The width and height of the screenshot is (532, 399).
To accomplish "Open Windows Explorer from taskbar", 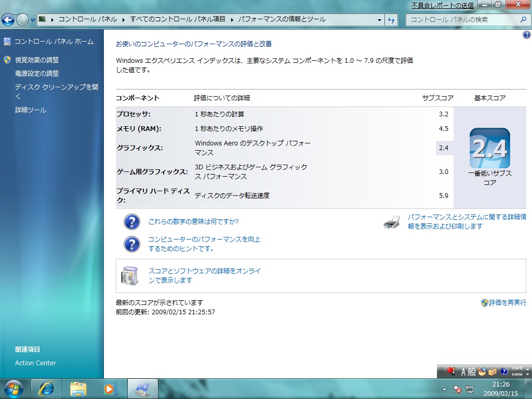I will click(x=78, y=389).
